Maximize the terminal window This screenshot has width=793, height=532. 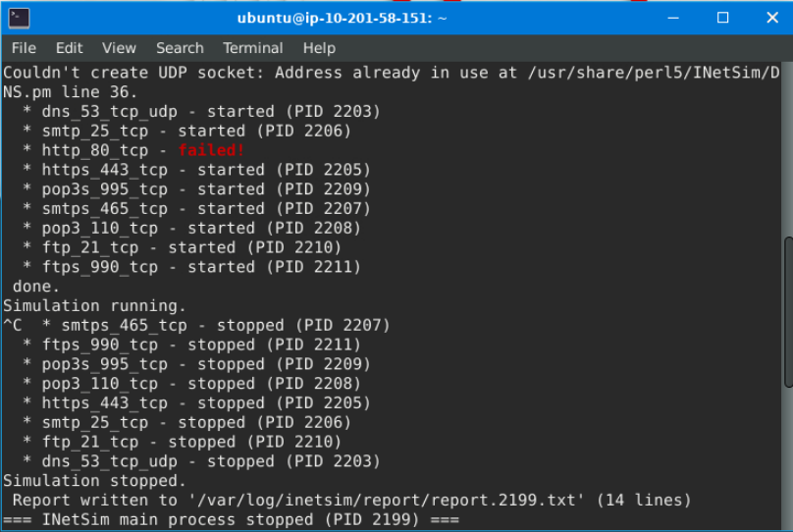click(723, 18)
